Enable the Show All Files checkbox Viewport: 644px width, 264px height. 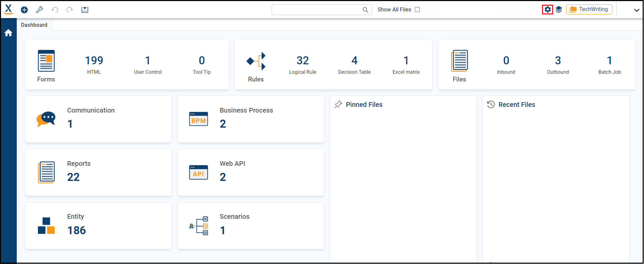coord(417,10)
